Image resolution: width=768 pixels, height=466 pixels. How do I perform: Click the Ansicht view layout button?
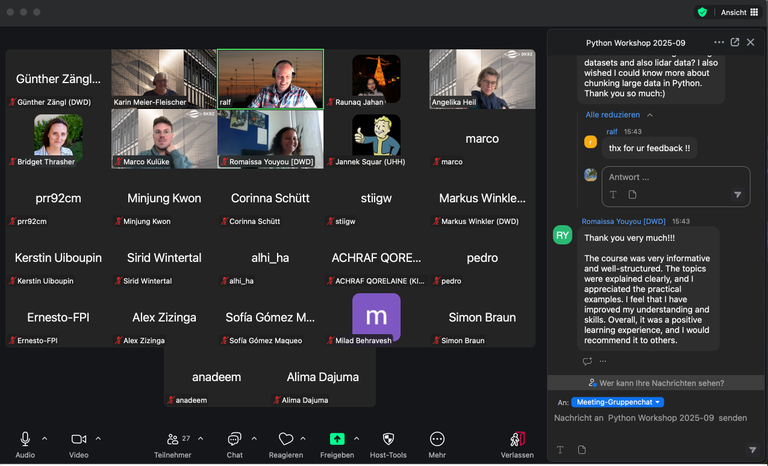[739, 12]
